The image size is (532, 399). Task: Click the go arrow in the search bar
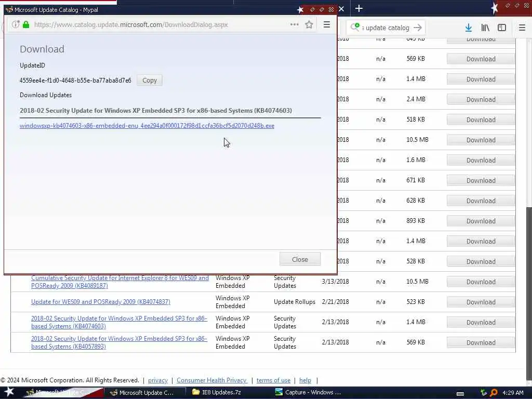click(418, 28)
